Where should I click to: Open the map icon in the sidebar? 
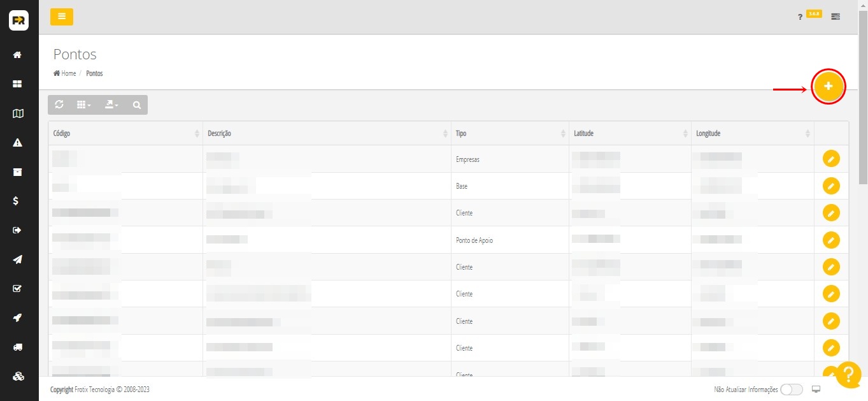18,113
